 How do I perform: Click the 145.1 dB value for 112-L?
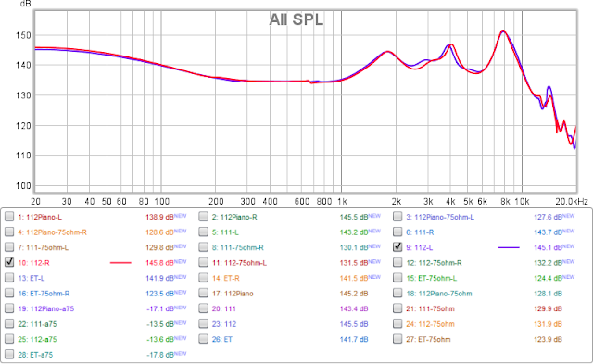point(548,247)
